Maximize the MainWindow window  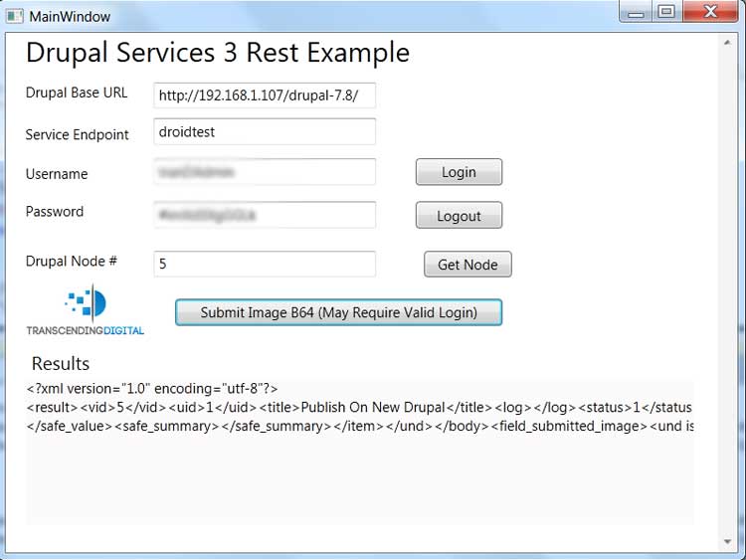click(666, 11)
